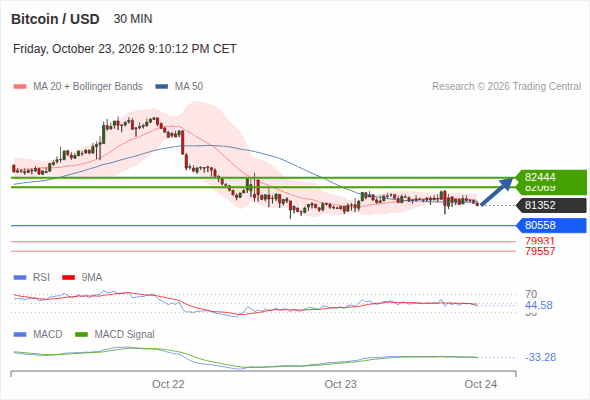Click the Research © 2026 Trading Central credit

click(x=506, y=87)
